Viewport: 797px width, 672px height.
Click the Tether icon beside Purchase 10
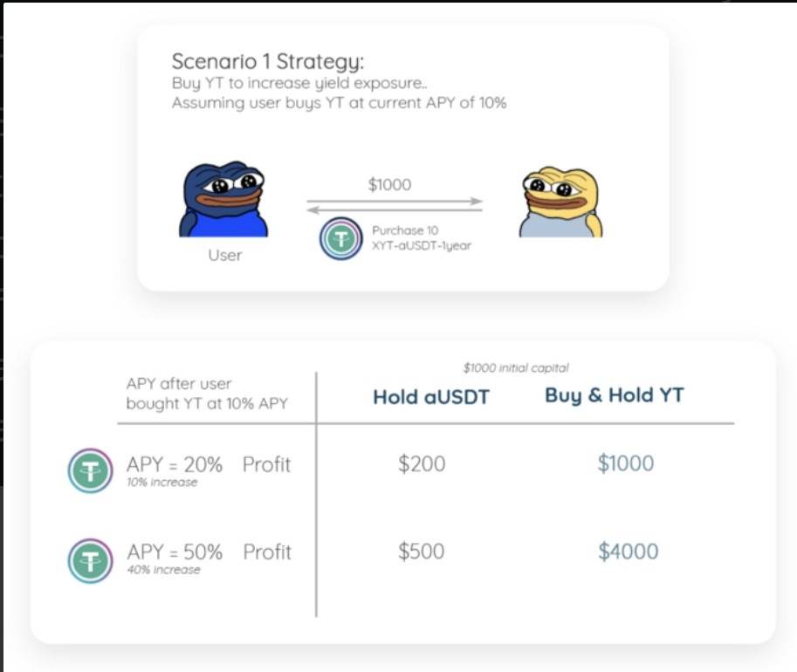pos(340,238)
